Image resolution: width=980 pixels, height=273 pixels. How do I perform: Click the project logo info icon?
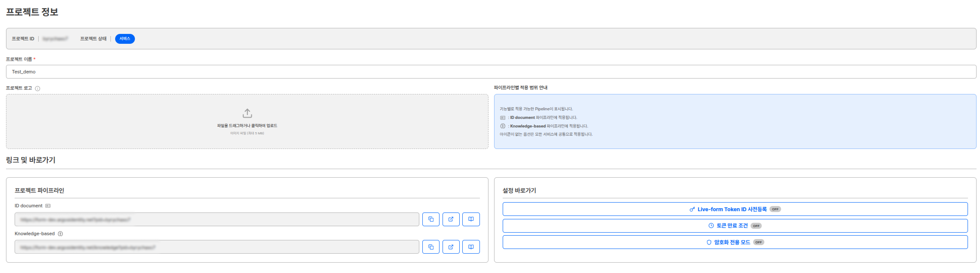pos(38,89)
